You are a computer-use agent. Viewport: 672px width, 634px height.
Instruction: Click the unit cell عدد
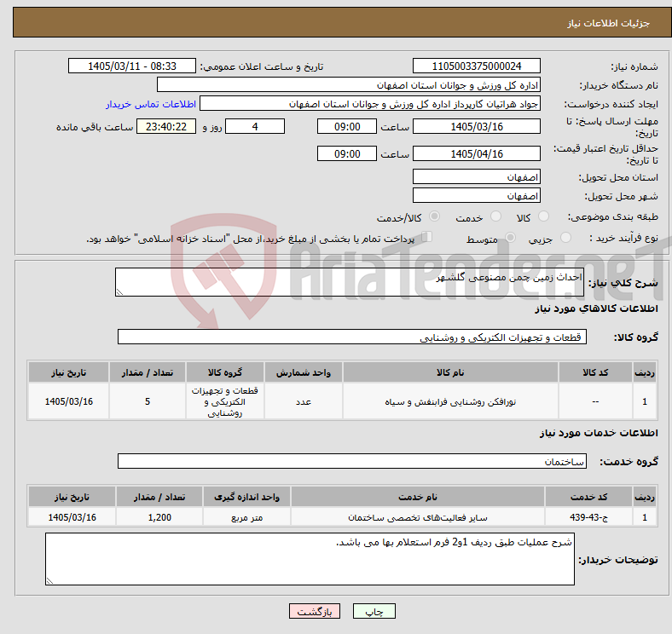303,401
